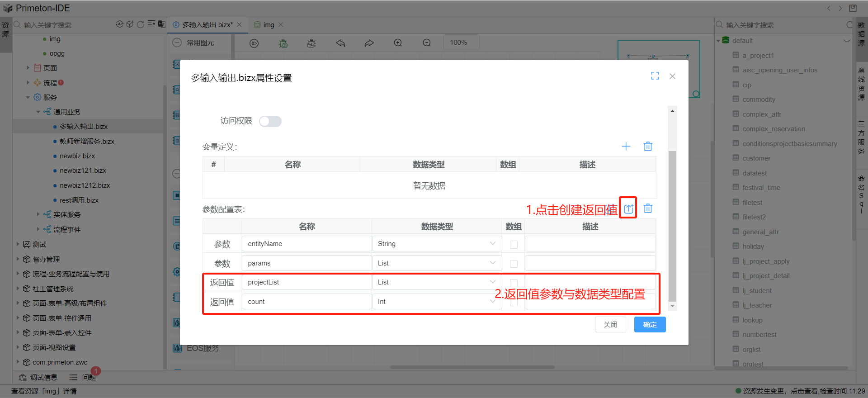The image size is (868, 398).
Task: Check the array box for entityName
Action: [x=514, y=244]
